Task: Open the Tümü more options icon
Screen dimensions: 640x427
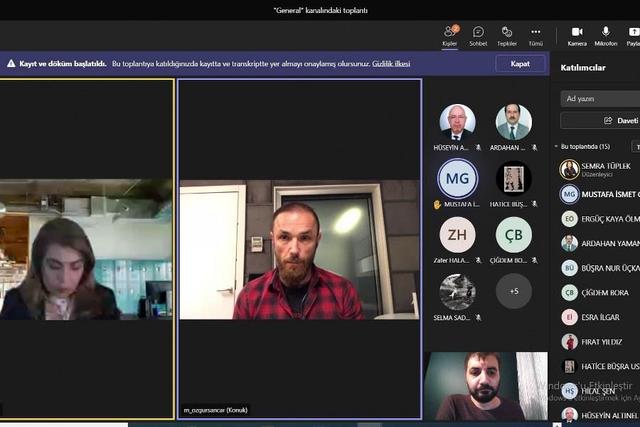Action: 536,36
